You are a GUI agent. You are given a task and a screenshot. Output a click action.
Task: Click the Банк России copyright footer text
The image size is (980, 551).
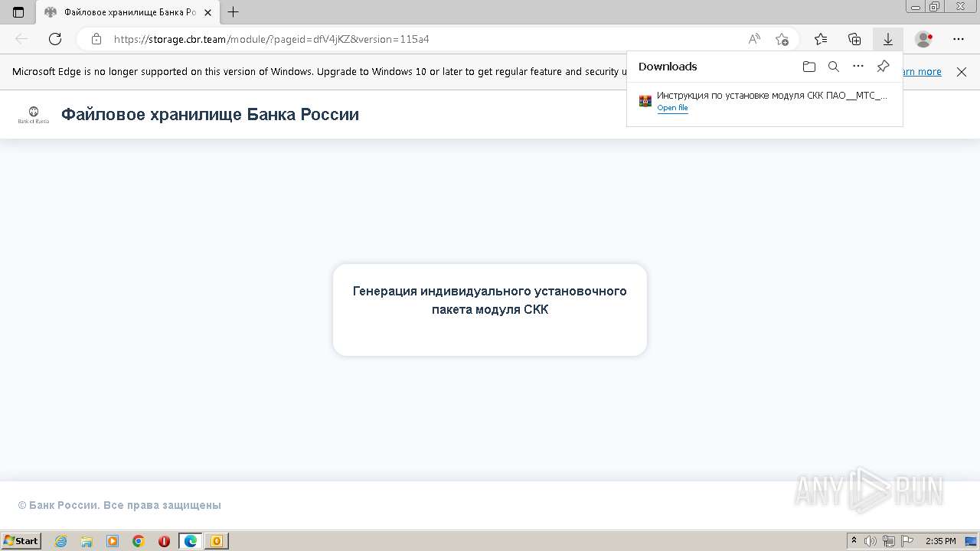119,505
